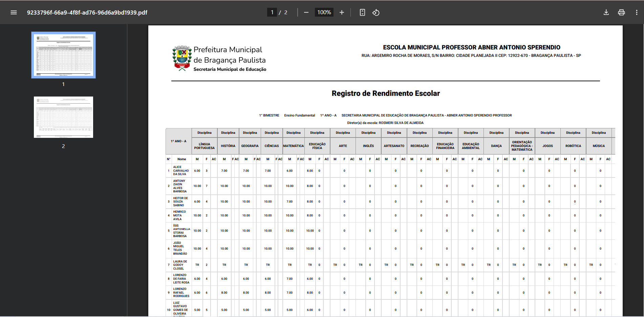Screen dimensions: 644x317
Task: Click the 'JOGOS' column header
Action: click(x=548, y=146)
